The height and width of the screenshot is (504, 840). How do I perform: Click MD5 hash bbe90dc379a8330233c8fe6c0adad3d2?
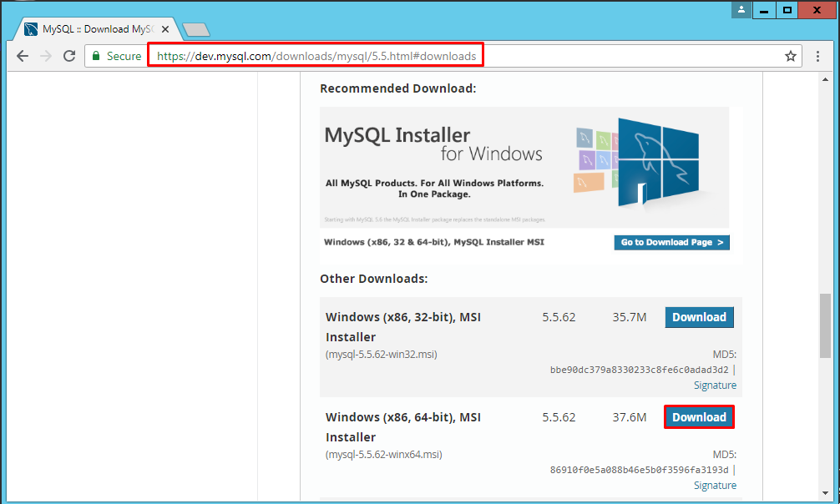(639, 370)
